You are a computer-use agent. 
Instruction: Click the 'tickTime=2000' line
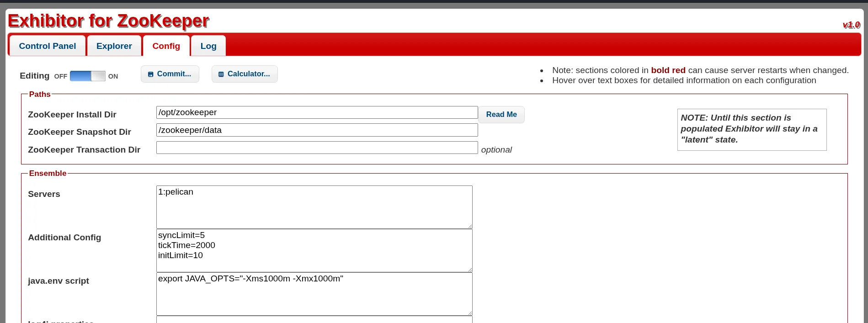point(186,245)
